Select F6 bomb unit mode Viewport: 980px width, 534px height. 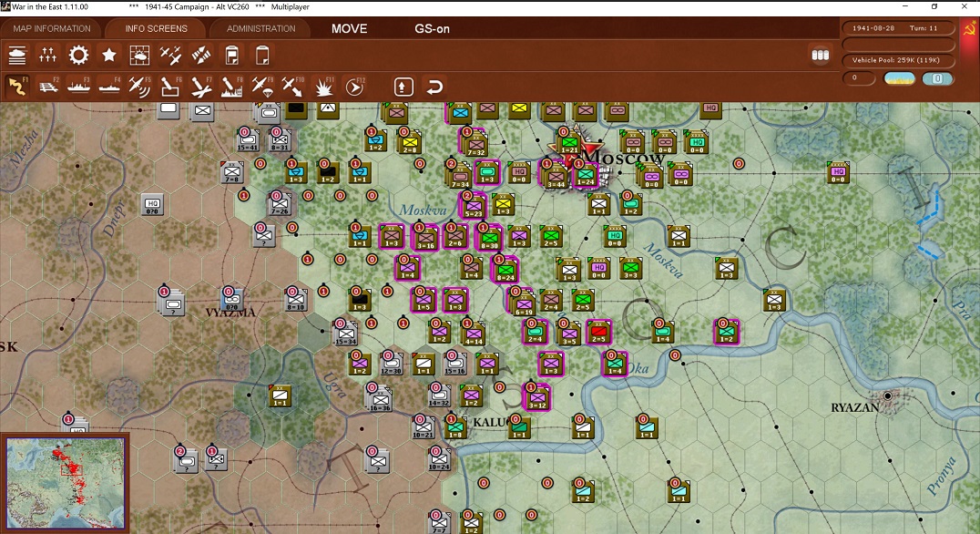170,87
